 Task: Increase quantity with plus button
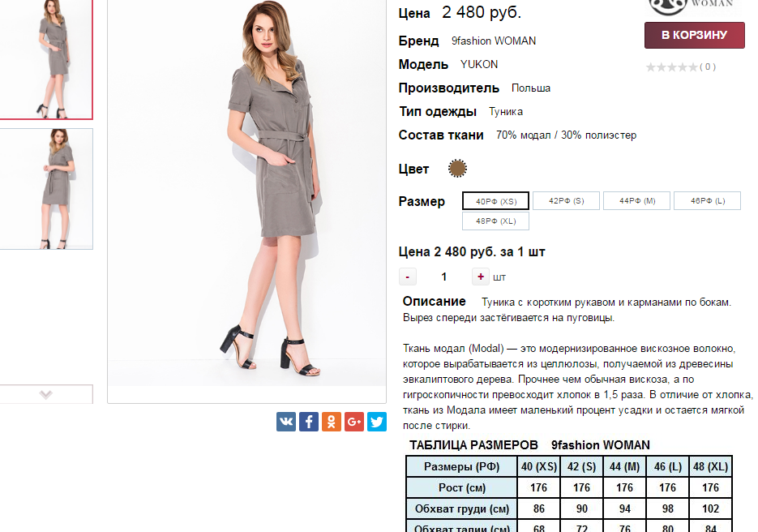(x=481, y=277)
